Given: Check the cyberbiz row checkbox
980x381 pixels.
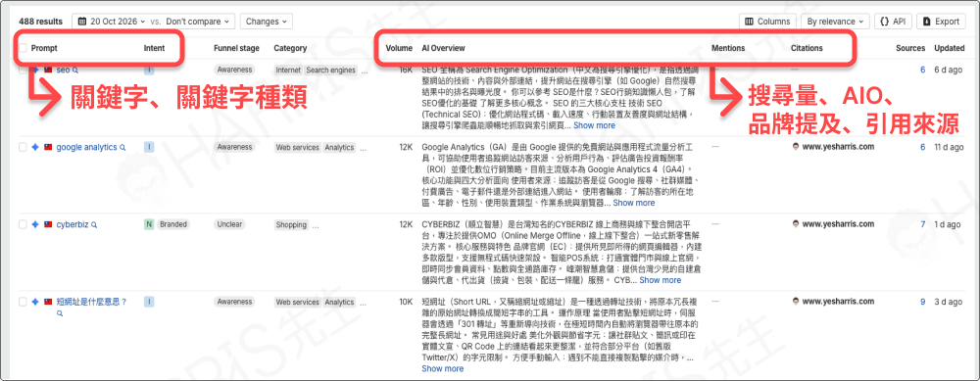Looking at the screenshot, I should [x=23, y=224].
